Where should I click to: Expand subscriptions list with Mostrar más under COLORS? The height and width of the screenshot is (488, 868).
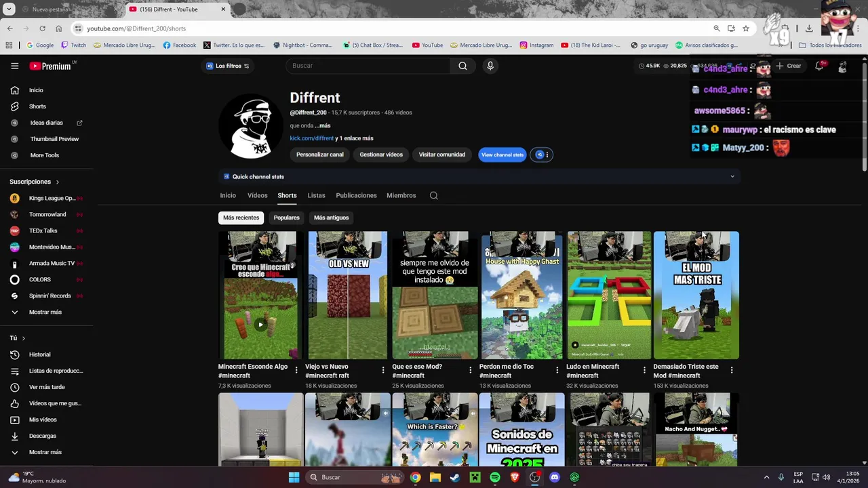click(x=45, y=312)
